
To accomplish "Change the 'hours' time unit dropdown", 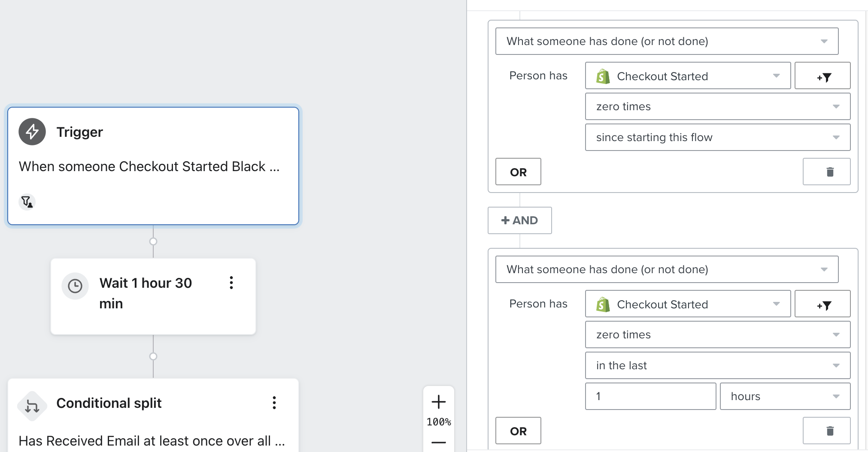I will (x=785, y=396).
